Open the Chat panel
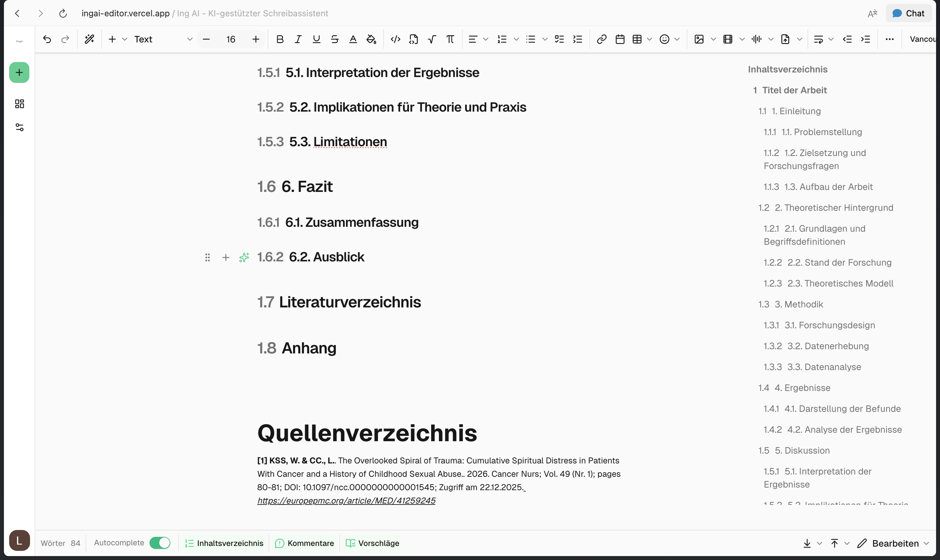 pyautogui.click(x=908, y=13)
